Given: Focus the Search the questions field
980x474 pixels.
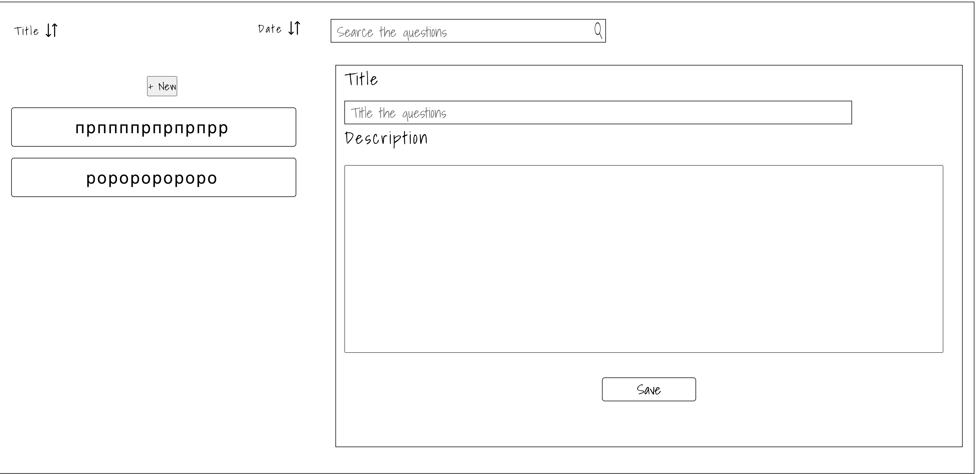Looking at the screenshot, I should pos(456,31).
